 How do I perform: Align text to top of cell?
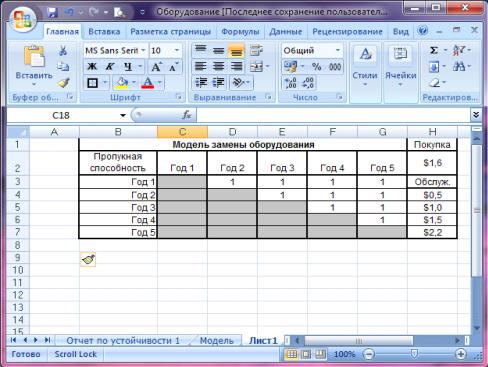click(200, 51)
